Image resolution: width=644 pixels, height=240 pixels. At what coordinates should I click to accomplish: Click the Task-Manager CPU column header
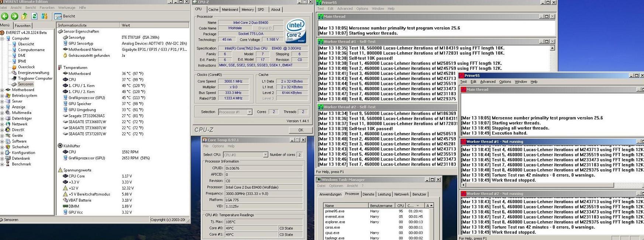[400, 205]
